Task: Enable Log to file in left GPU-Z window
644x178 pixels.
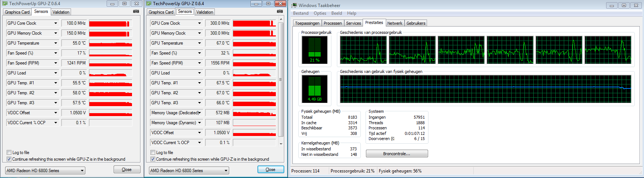Action: (9, 153)
